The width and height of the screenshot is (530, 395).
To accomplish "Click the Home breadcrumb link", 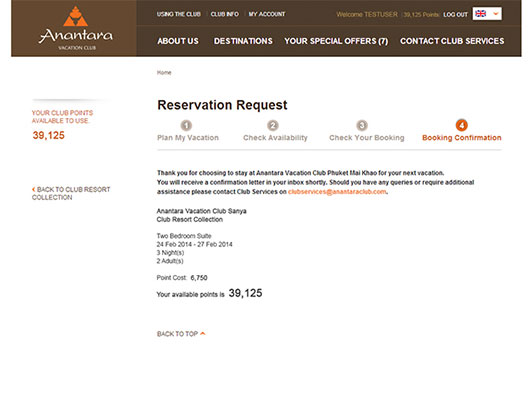I will click(164, 73).
